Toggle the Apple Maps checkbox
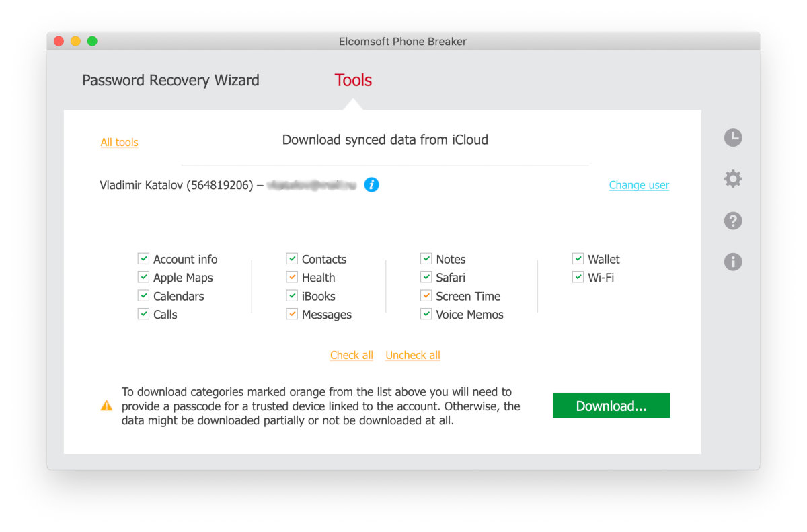The height and width of the screenshot is (532, 807). click(x=143, y=277)
